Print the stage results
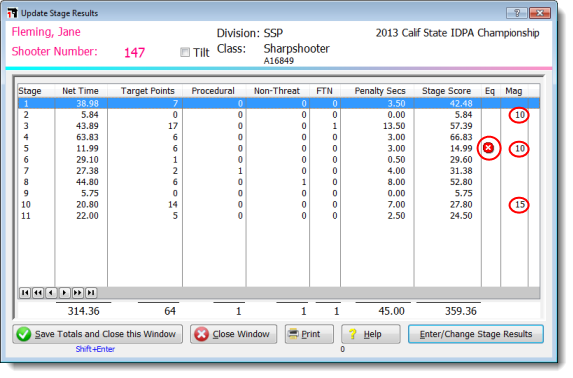Screen dimensions: 573x378 click(309, 334)
